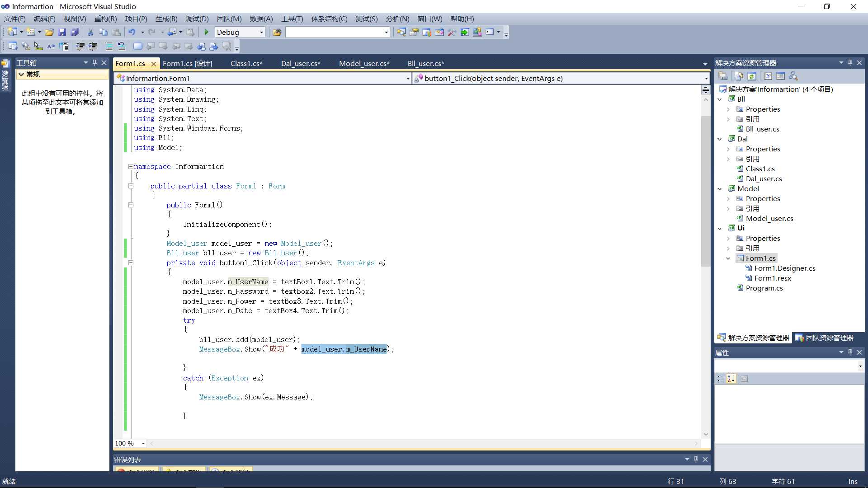Screen dimensions: 868x488
Task: Toggle auto-hide pin on the Properties panel
Action: pyautogui.click(x=850, y=352)
